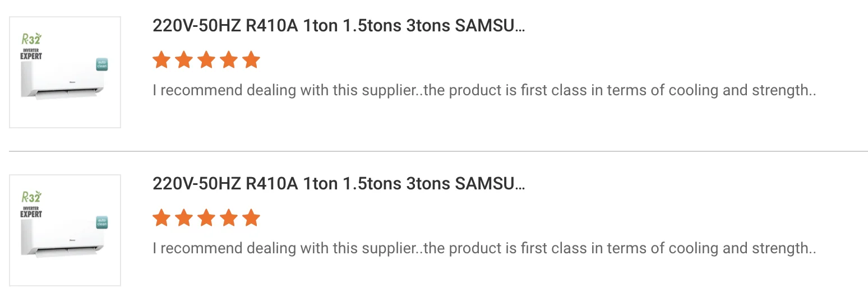Click the fifth star in the top review
The height and width of the screenshot is (297, 868).
tap(251, 59)
